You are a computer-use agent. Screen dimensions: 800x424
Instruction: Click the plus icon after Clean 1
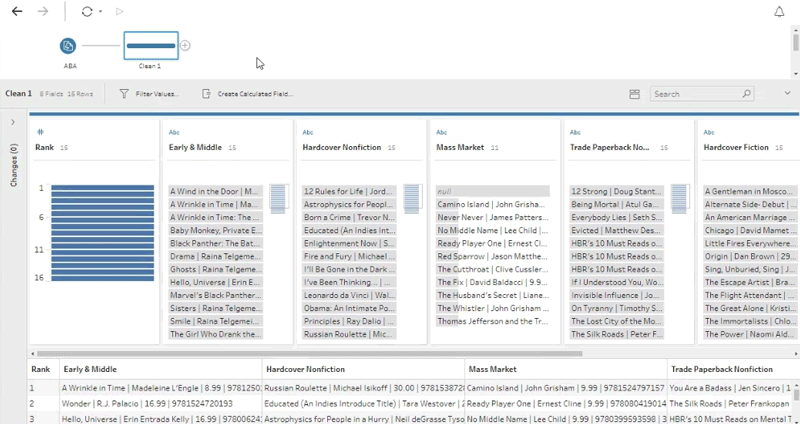click(x=185, y=46)
